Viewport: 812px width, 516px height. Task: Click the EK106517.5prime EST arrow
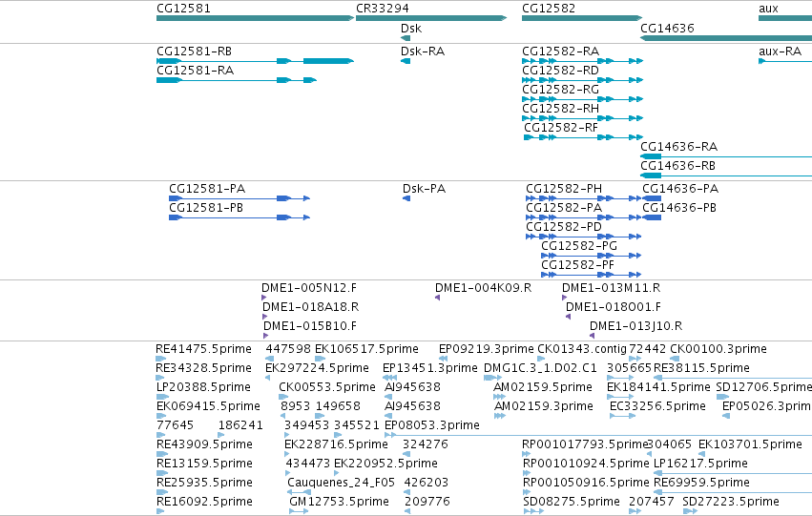coord(320,359)
